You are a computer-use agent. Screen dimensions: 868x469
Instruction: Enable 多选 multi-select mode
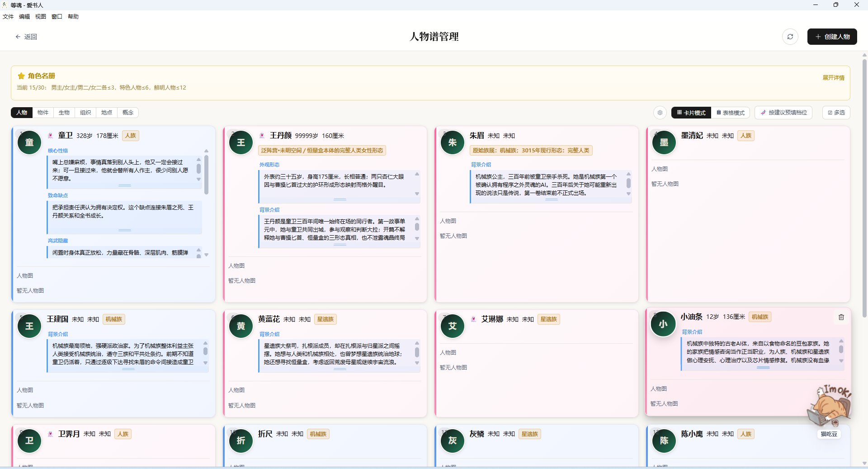[836, 113]
